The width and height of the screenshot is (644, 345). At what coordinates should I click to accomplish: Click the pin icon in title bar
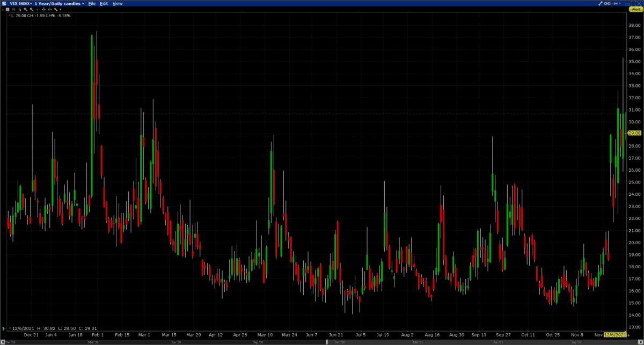point(614,3)
